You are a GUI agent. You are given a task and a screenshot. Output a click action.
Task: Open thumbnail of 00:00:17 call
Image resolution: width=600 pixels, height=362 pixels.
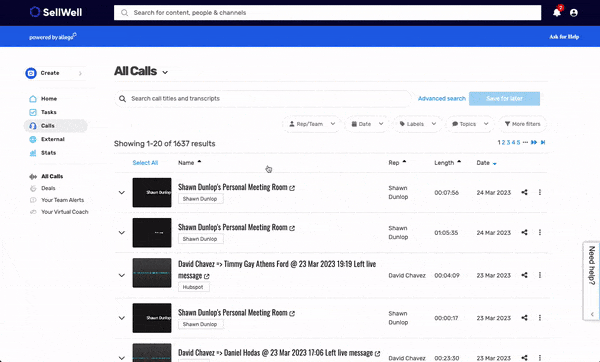click(152, 318)
